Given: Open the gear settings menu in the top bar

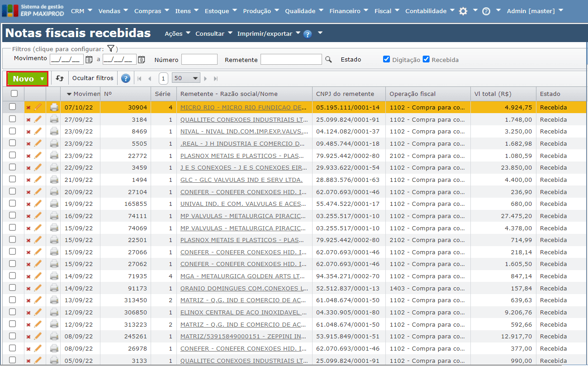Looking at the screenshot, I should pos(464,10).
